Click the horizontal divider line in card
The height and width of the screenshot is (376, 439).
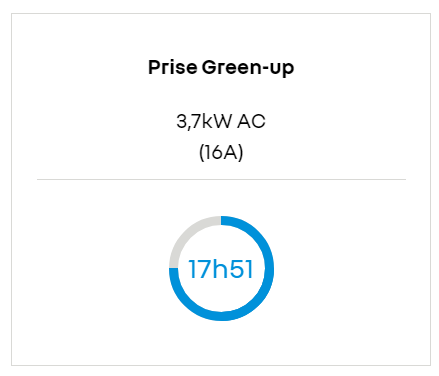[221, 179]
